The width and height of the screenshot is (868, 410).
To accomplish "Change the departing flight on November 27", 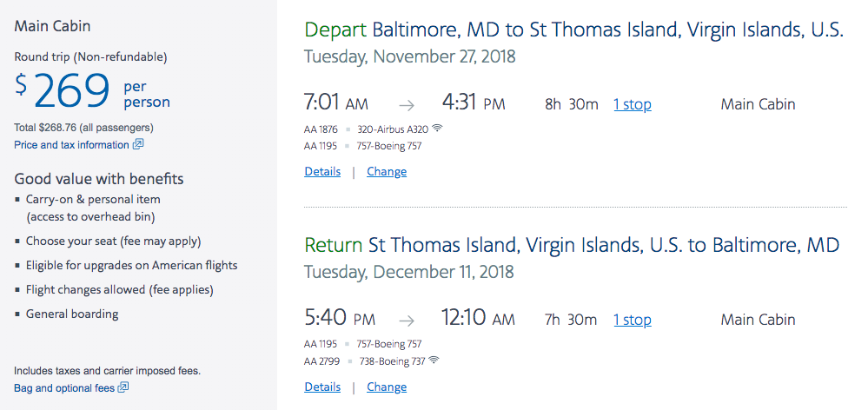I will pos(387,171).
